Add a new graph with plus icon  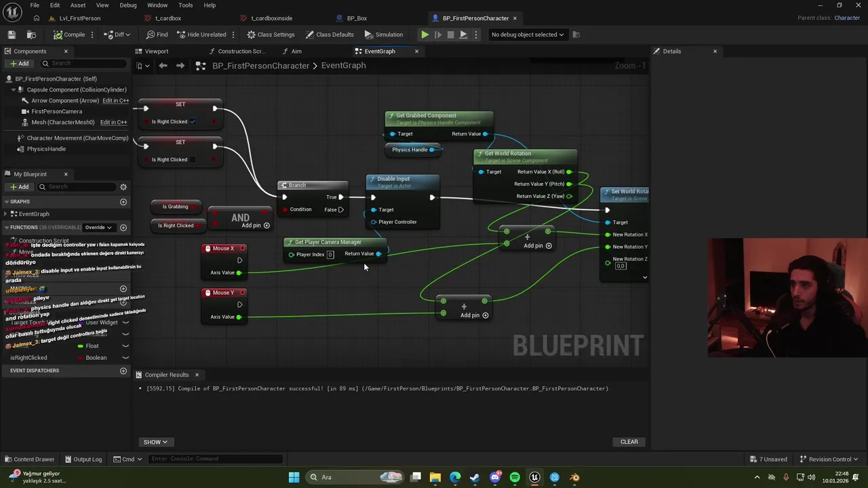click(123, 202)
